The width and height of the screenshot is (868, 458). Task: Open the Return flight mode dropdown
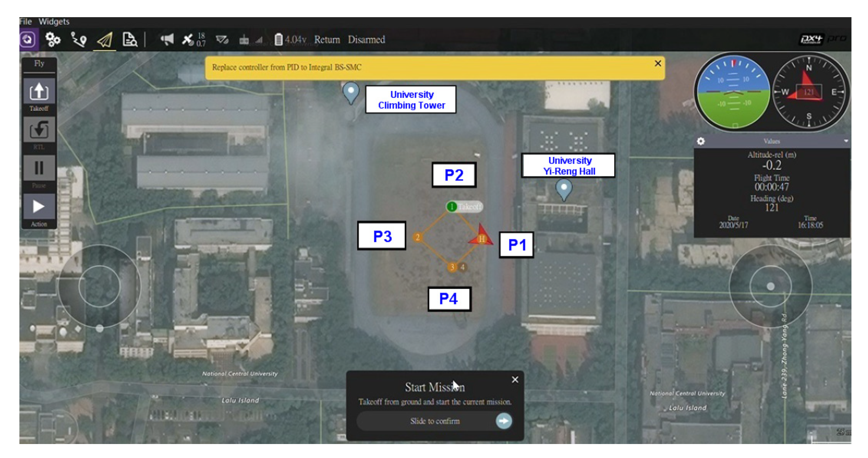click(x=327, y=39)
